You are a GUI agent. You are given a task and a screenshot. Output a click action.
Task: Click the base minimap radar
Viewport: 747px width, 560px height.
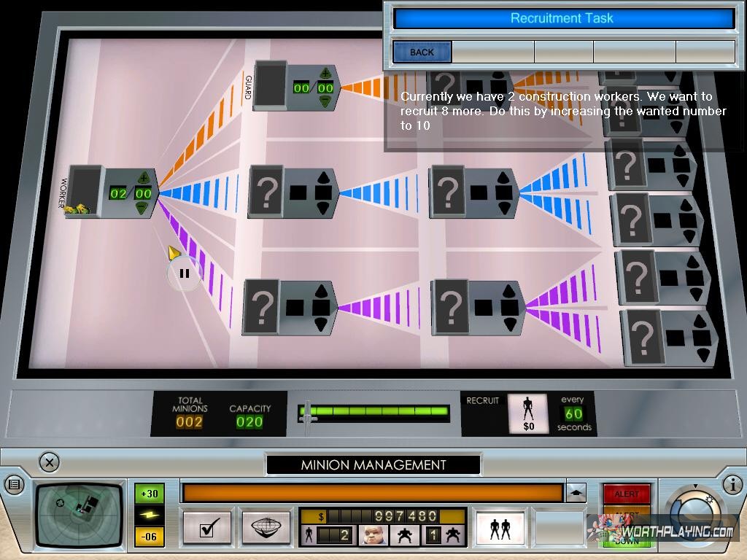80,513
